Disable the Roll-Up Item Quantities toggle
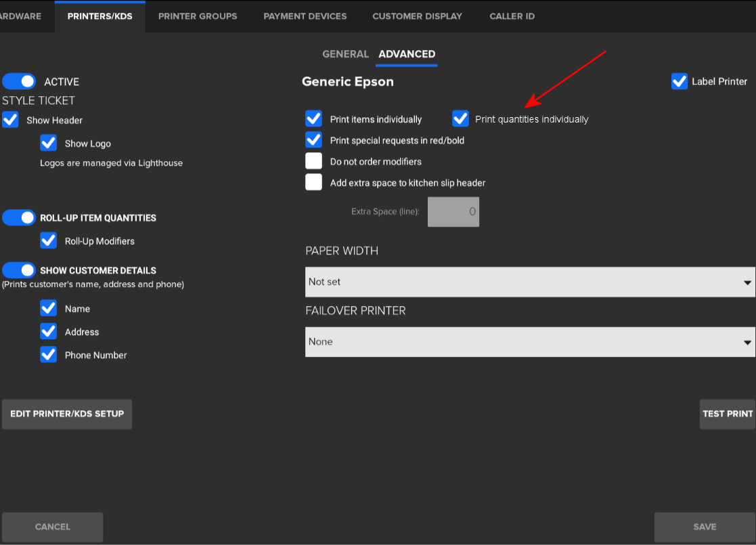The height and width of the screenshot is (545, 756). click(x=19, y=217)
